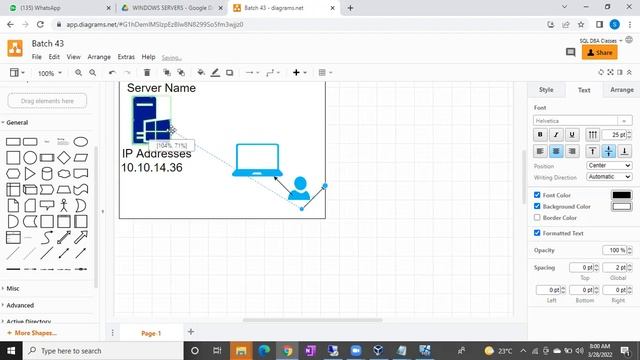Toggle the Background Color checkbox
This screenshot has width=640, height=360.
pyautogui.click(x=537, y=206)
